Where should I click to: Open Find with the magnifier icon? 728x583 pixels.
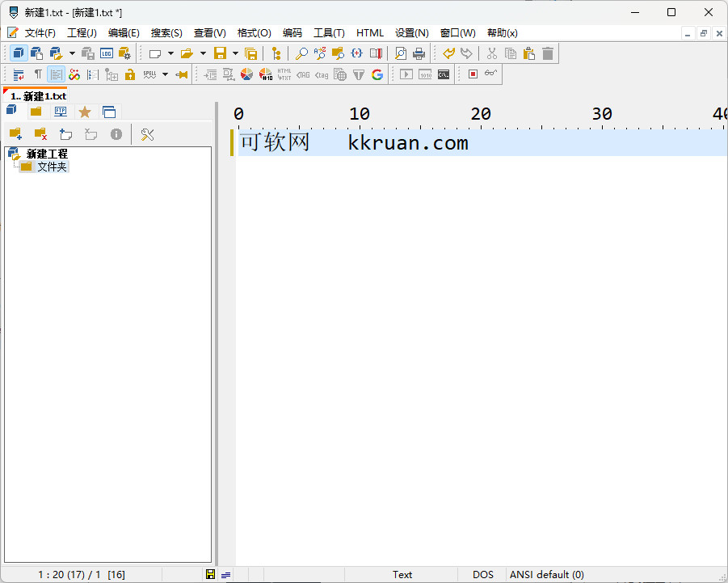[302, 53]
